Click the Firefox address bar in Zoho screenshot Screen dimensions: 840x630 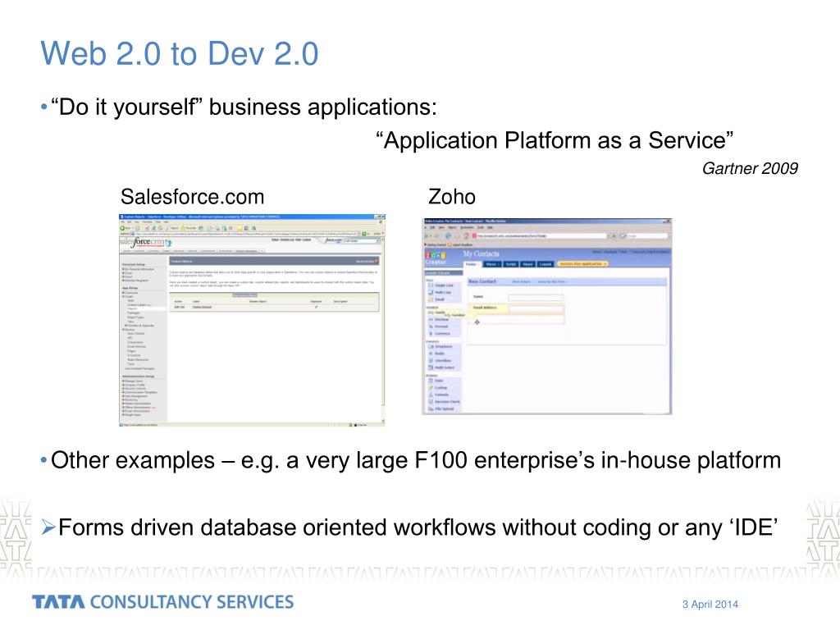541,235
